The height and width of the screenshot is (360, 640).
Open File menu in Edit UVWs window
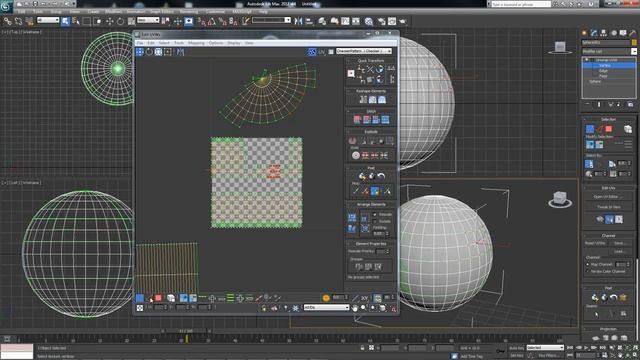coord(140,43)
